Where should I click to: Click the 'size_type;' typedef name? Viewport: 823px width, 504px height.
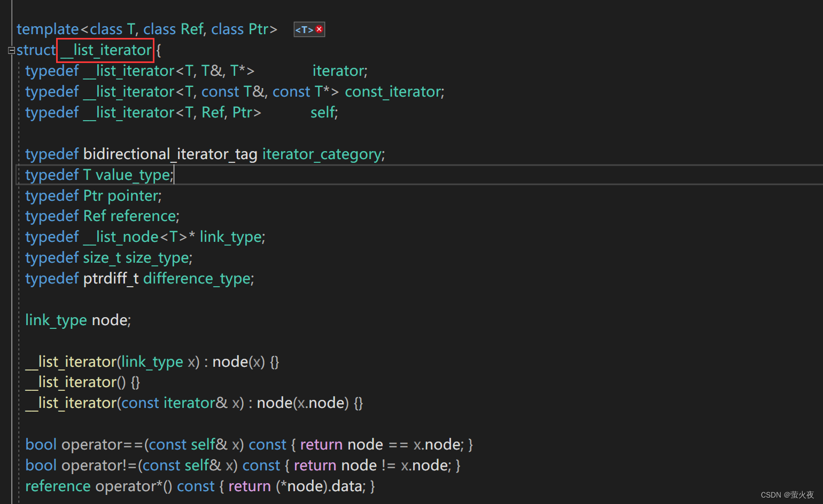[x=159, y=258]
